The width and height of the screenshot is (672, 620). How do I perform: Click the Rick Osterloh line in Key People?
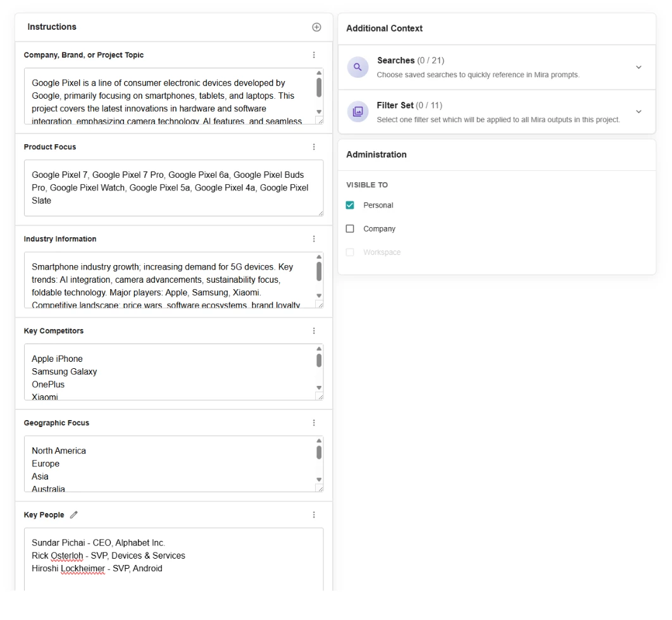108,555
